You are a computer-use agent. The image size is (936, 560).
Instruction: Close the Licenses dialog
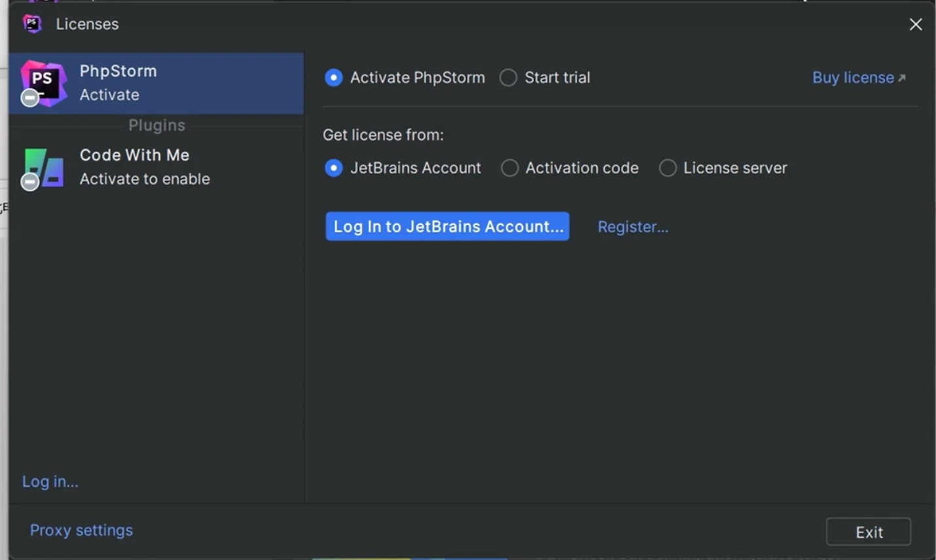point(916,24)
